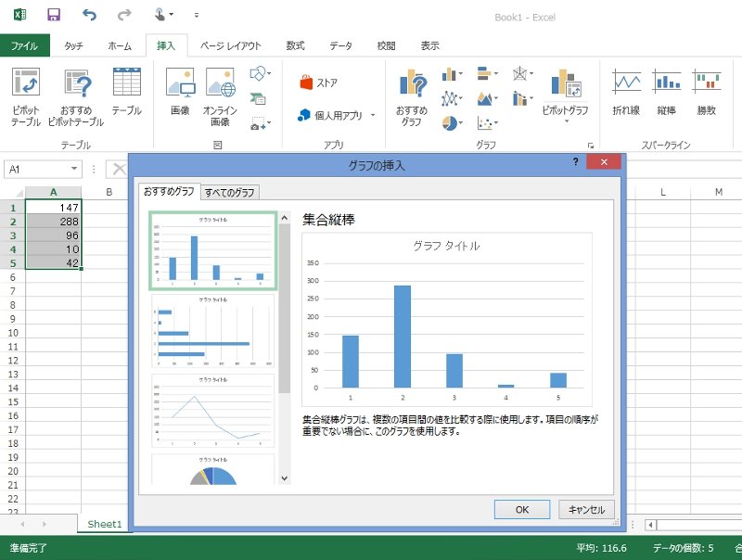
Task: Open the pie chart dropdown
Action: point(452,123)
